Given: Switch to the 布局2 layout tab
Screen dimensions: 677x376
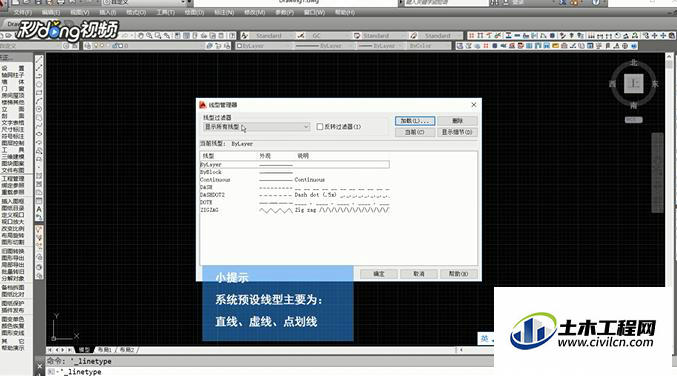Looking at the screenshot, I should [127, 350].
